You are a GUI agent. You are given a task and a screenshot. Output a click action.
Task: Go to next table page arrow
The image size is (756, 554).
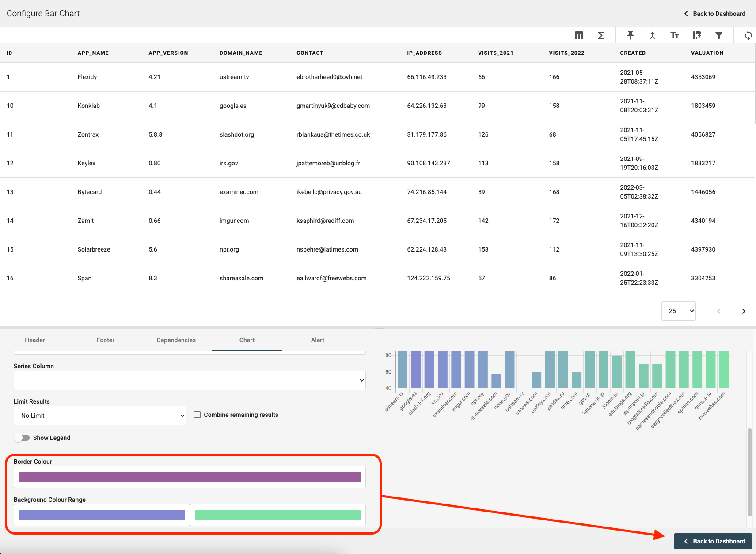pos(743,311)
